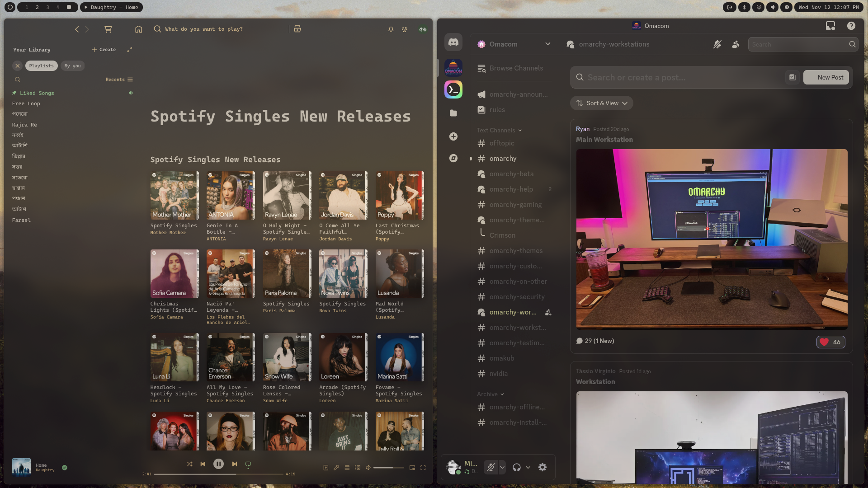868x488 pixels.
Task: Select the 'By you' filter
Action: 72,66
